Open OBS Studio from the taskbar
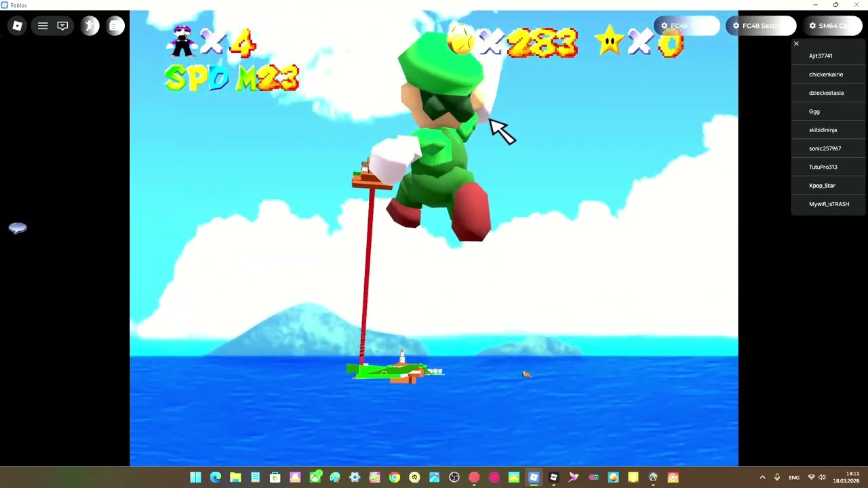The image size is (868, 488). (454, 477)
